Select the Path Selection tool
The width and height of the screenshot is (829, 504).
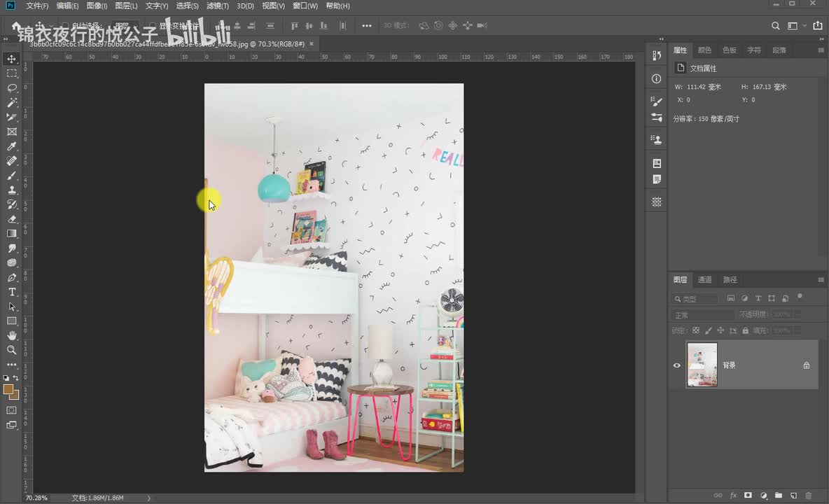tap(12, 307)
